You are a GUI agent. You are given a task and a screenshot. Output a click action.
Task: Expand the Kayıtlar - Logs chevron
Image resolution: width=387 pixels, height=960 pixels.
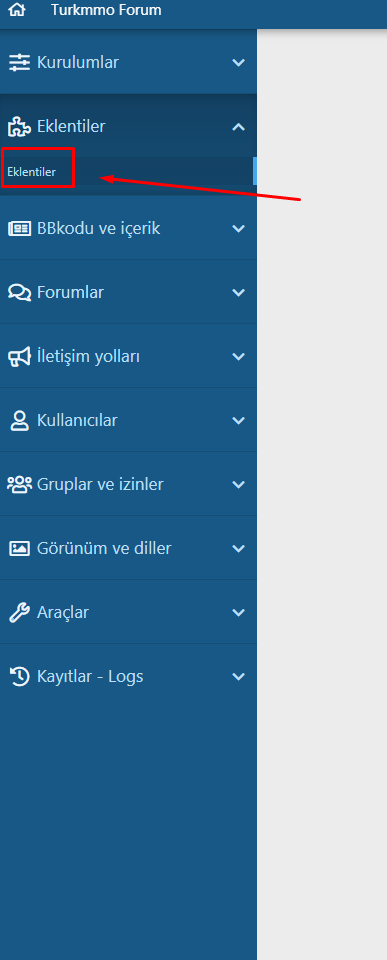tap(238, 677)
